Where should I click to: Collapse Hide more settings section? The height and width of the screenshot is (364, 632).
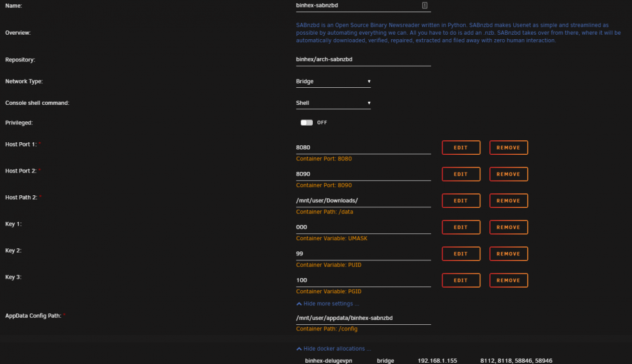pyautogui.click(x=327, y=303)
